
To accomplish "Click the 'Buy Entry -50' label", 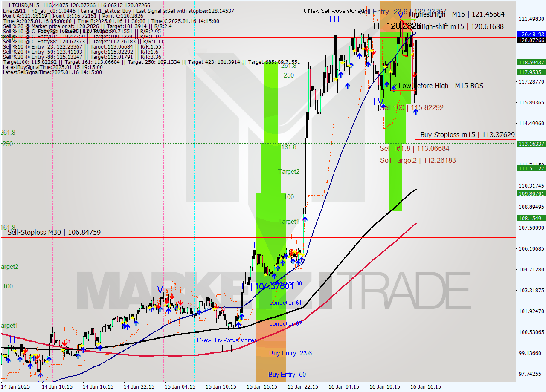I will (287, 374).
